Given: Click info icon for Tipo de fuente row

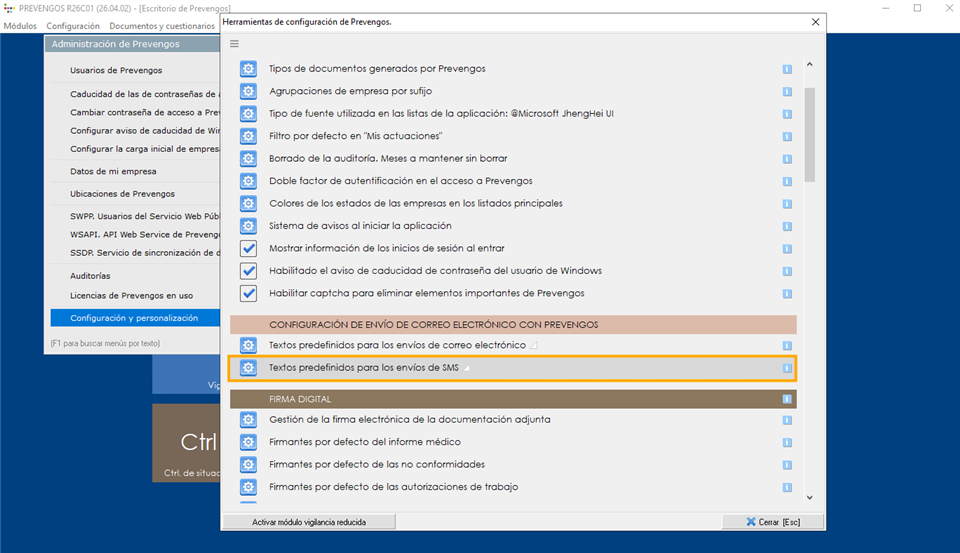Looking at the screenshot, I should click(787, 114).
